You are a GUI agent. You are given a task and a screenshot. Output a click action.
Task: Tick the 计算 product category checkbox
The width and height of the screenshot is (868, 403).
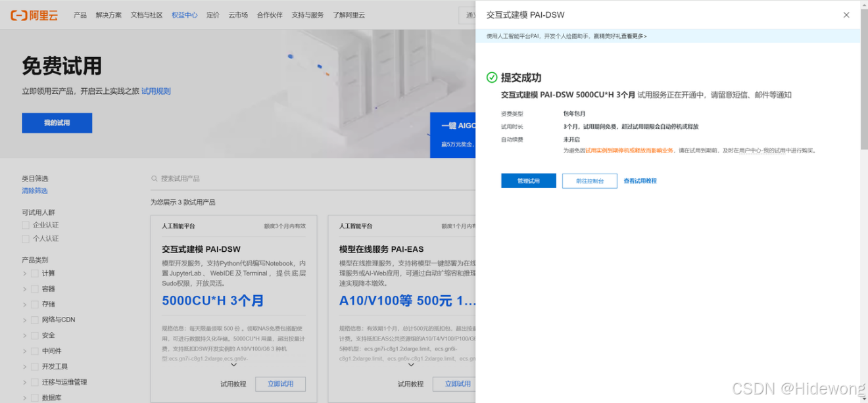point(35,273)
